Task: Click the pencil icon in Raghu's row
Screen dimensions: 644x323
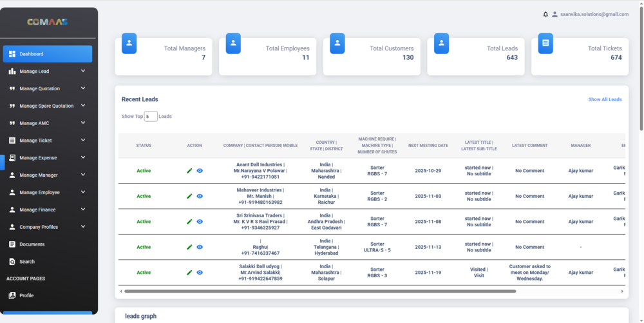Action: [x=189, y=247]
